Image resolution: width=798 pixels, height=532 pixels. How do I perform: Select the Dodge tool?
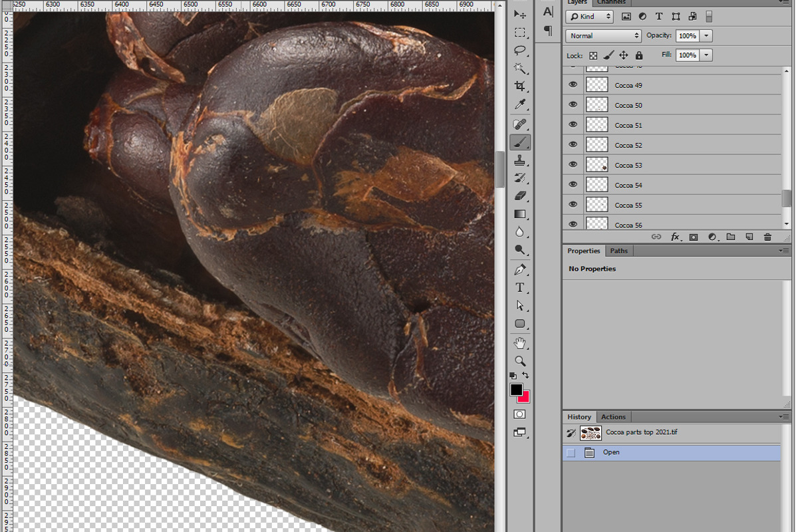(x=520, y=250)
